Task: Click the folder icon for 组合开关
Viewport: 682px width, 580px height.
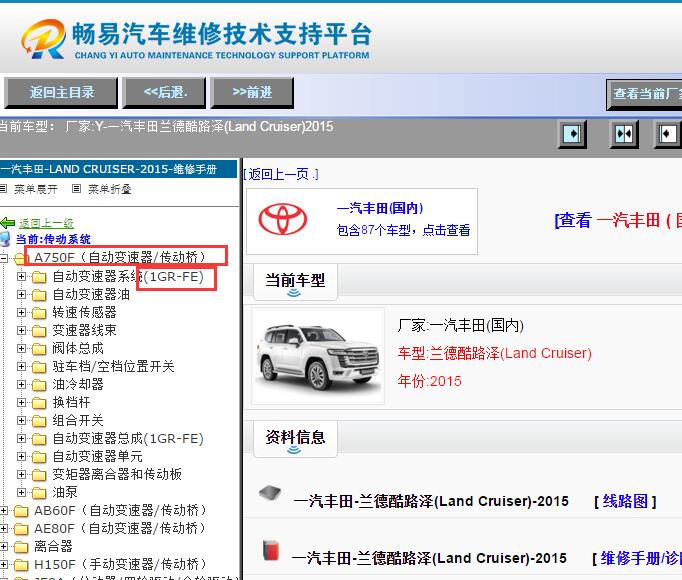Action: (x=39, y=421)
